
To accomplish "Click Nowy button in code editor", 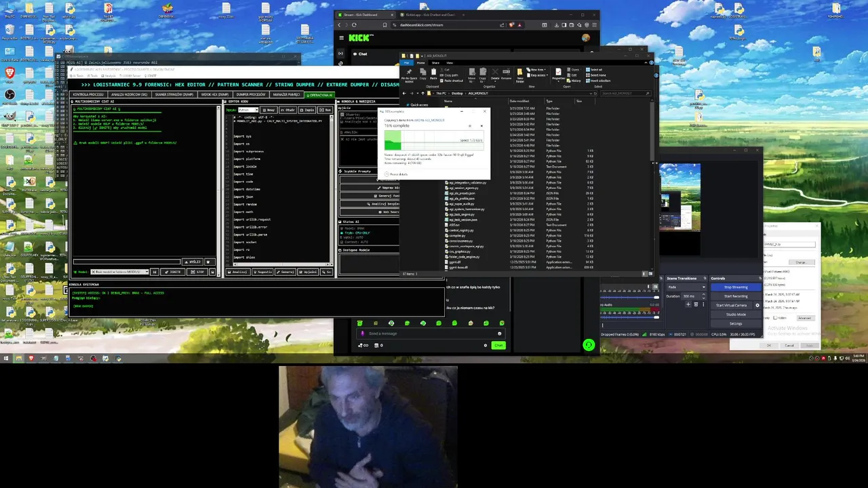I will 269,110.
